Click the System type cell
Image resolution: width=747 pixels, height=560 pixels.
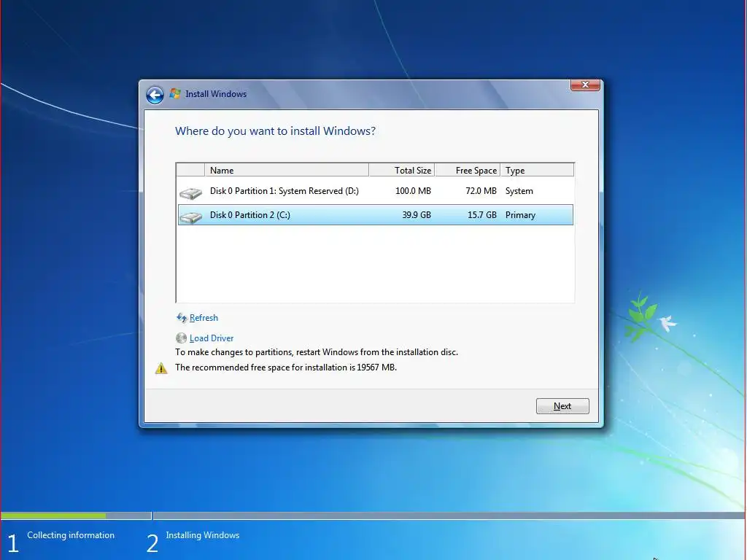pyautogui.click(x=519, y=191)
